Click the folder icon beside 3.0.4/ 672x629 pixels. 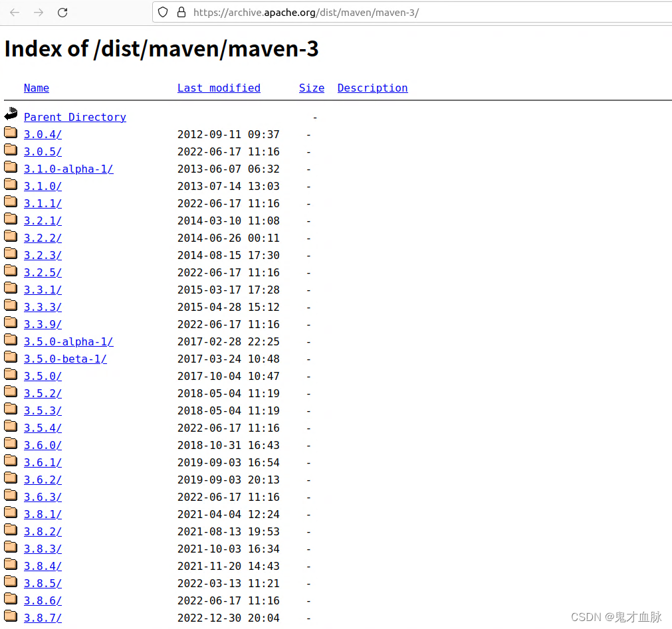point(11,132)
